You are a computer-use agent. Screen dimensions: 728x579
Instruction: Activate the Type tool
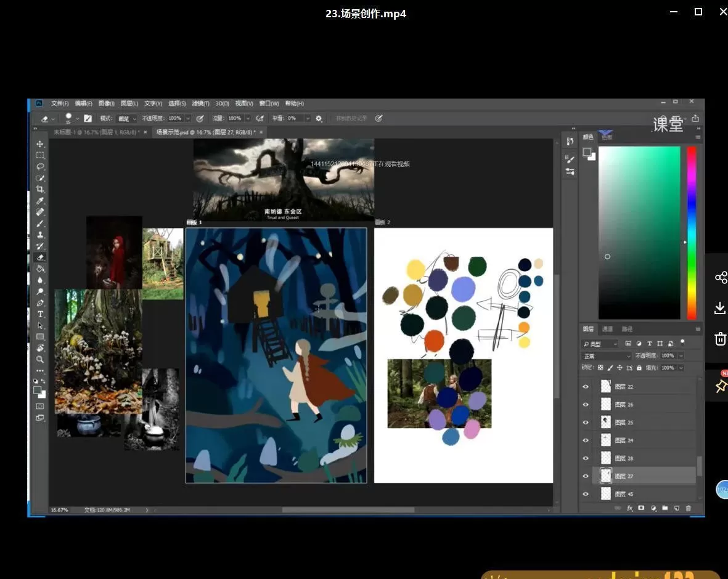coord(40,314)
